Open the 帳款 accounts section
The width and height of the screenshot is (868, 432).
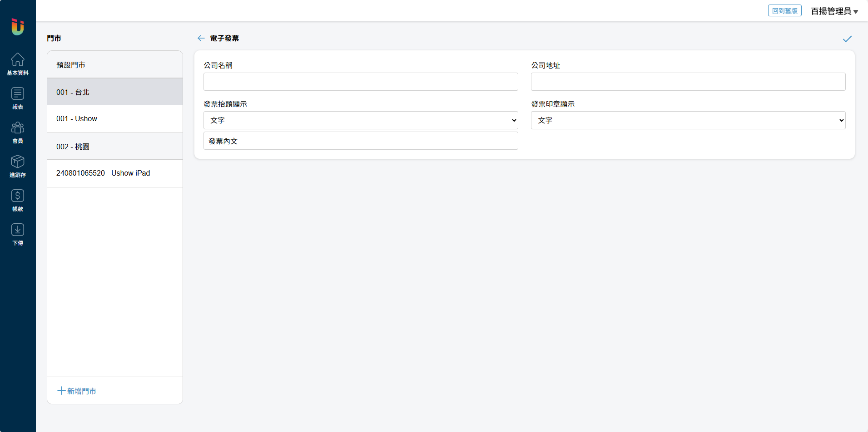pyautogui.click(x=18, y=200)
